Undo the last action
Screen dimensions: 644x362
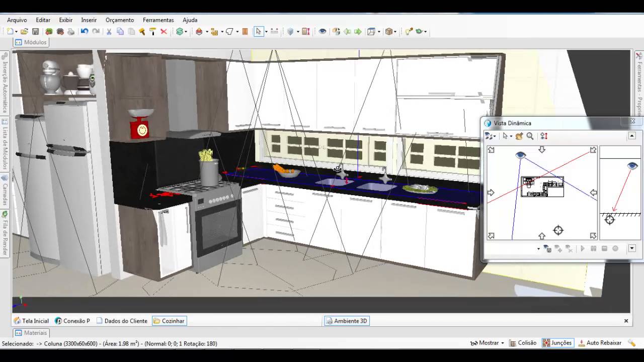tap(85, 31)
